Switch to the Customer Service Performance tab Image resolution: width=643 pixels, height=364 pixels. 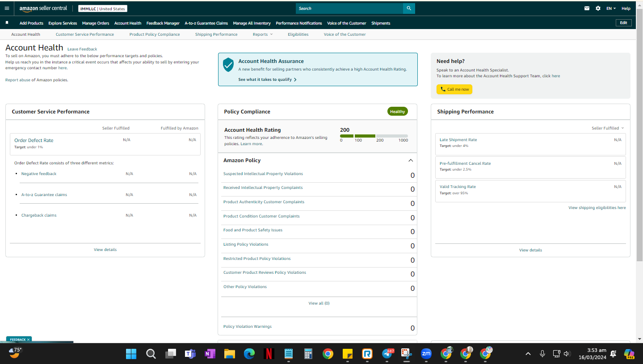85,34
